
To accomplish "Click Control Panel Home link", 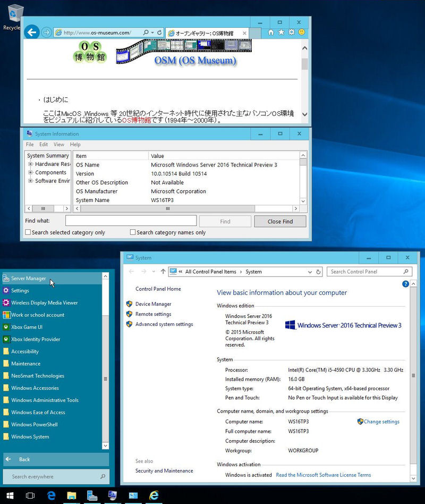I will pos(158,289).
